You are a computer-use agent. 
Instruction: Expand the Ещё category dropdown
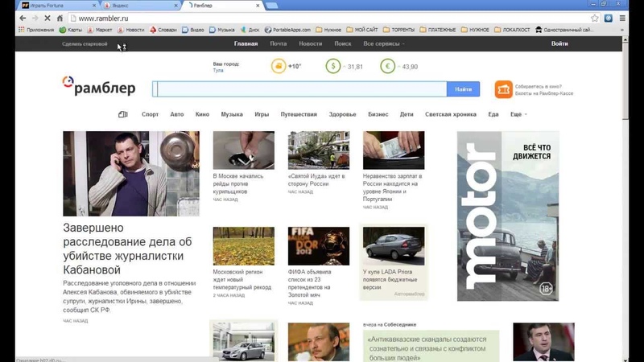pyautogui.click(x=518, y=114)
